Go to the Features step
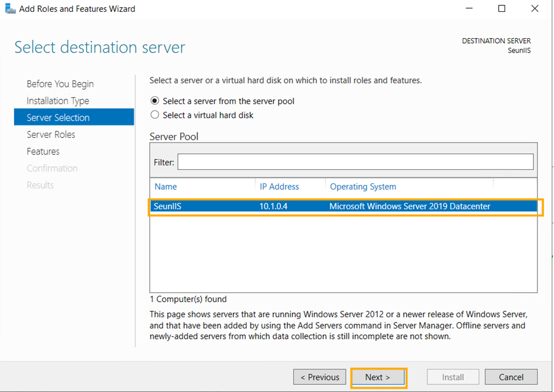Image resolution: width=554 pixels, height=392 pixels. click(43, 151)
